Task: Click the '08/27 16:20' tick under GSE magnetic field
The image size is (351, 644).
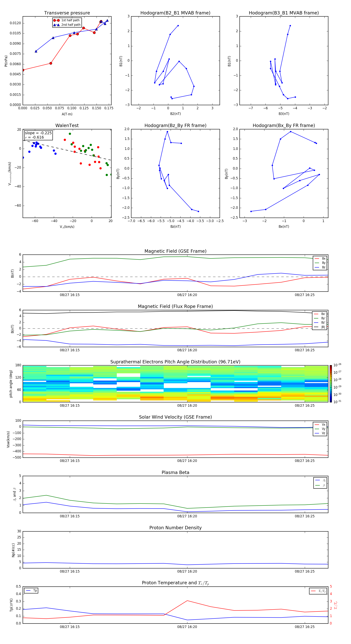Action: [187, 295]
